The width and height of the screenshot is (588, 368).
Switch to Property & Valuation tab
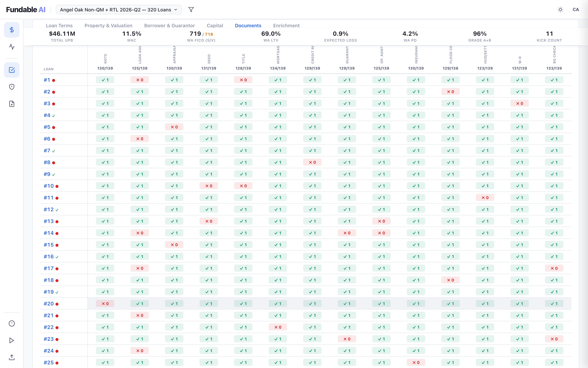[108, 26]
